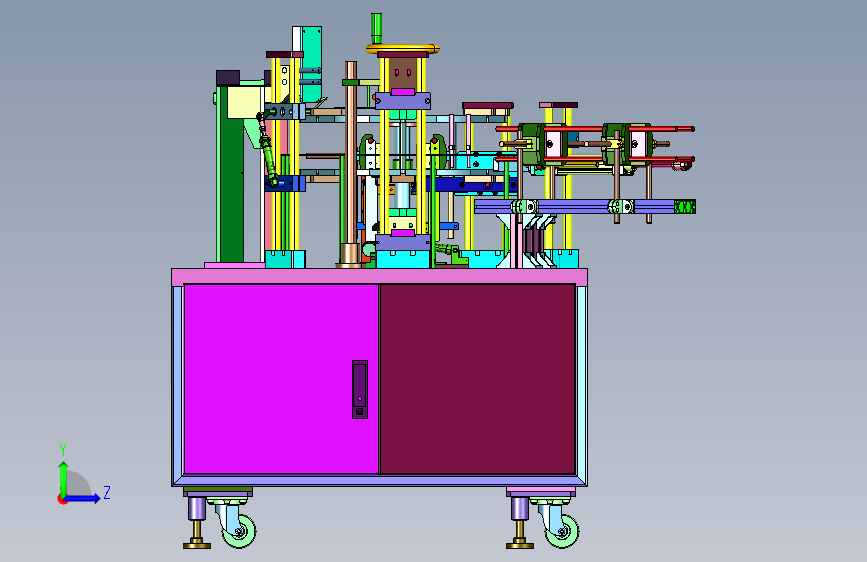Select the dark maroon right cabinet panel
Image resolution: width=867 pixels, height=562 pixels.
[478, 379]
